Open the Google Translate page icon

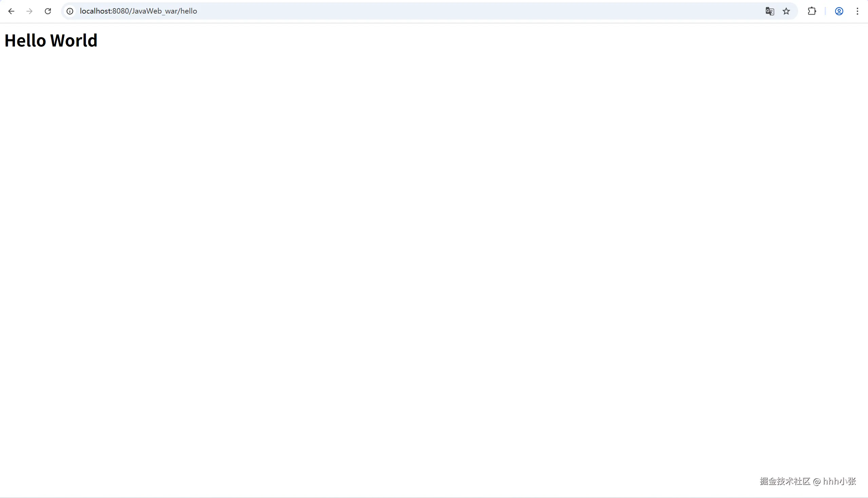point(770,11)
